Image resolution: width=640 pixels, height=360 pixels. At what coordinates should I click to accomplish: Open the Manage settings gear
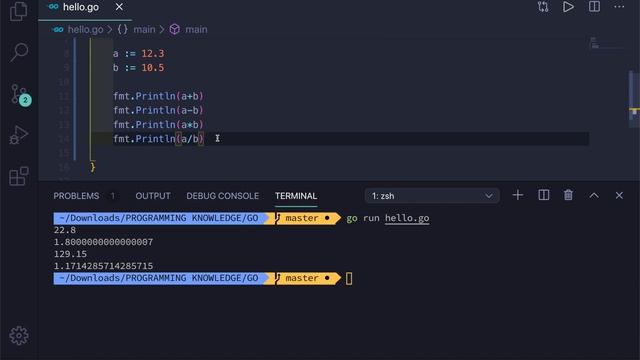tap(19, 336)
